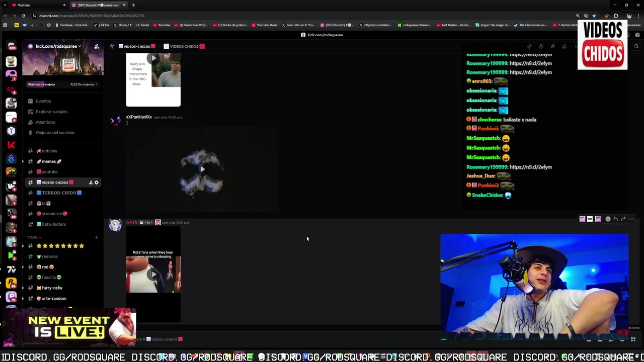The height and width of the screenshot is (362, 644).
Task: Open settings gear for VIDEOS-CHIDOS channel
Action: [97, 183]
